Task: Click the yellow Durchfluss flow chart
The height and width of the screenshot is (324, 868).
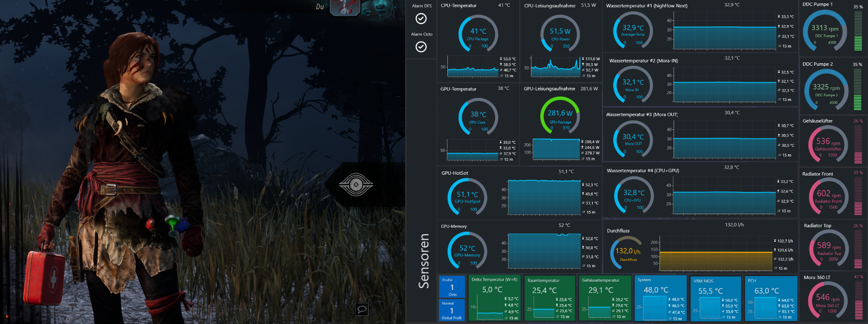Action: click(716, 254)
